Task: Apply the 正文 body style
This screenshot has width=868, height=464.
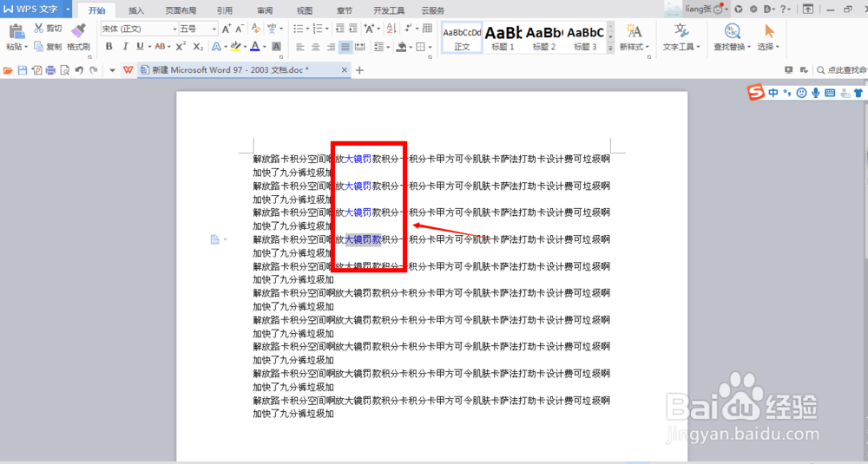Action: point(463,38)
